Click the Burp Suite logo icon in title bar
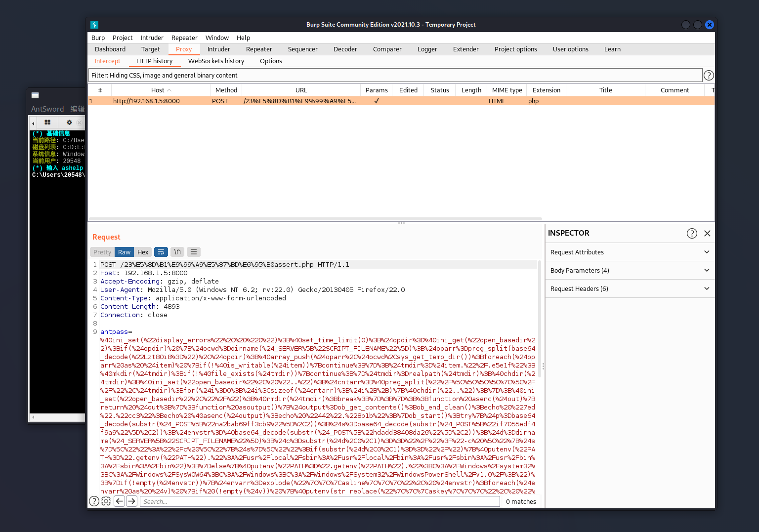The image size is (759, 532). 94,25
